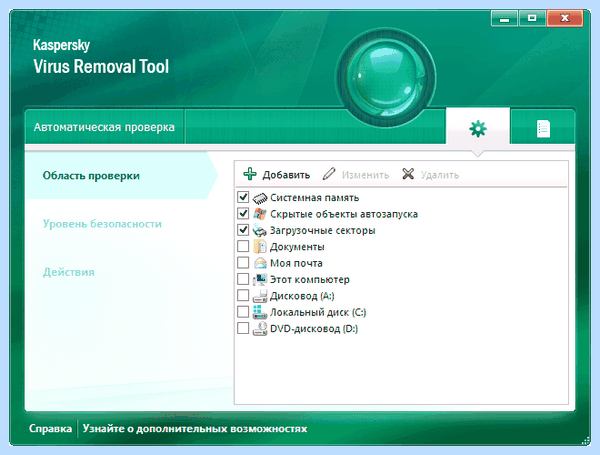Click the pencil Edit icon
600x455 pixels.
329,174
